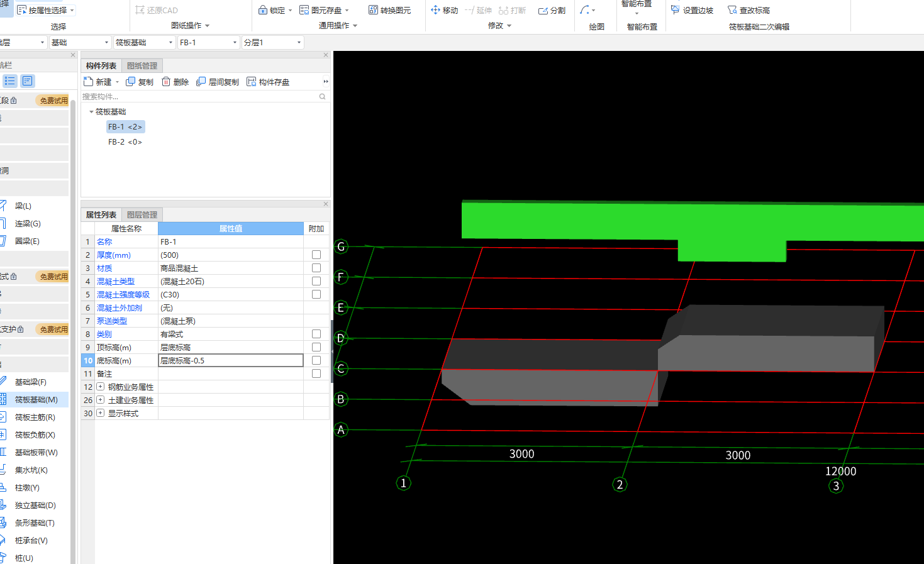
Task: Expand 显示样式 property group
Action: [100, 413]
